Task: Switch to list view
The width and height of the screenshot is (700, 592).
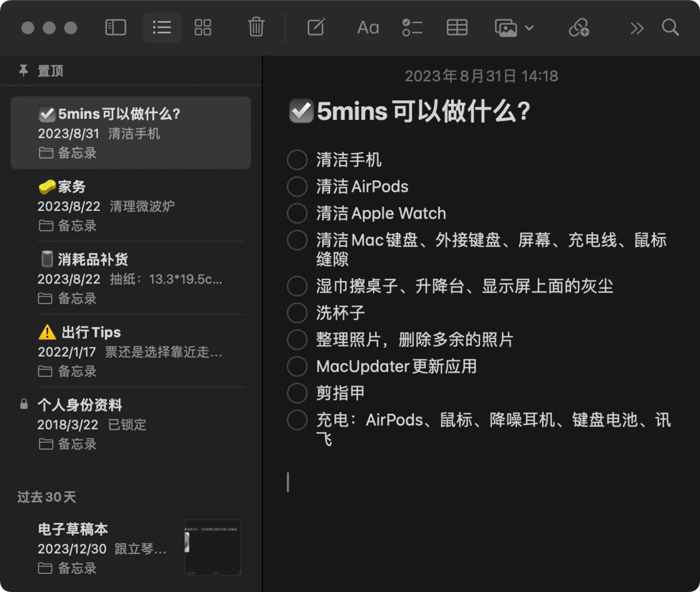Action: point(162,28)
